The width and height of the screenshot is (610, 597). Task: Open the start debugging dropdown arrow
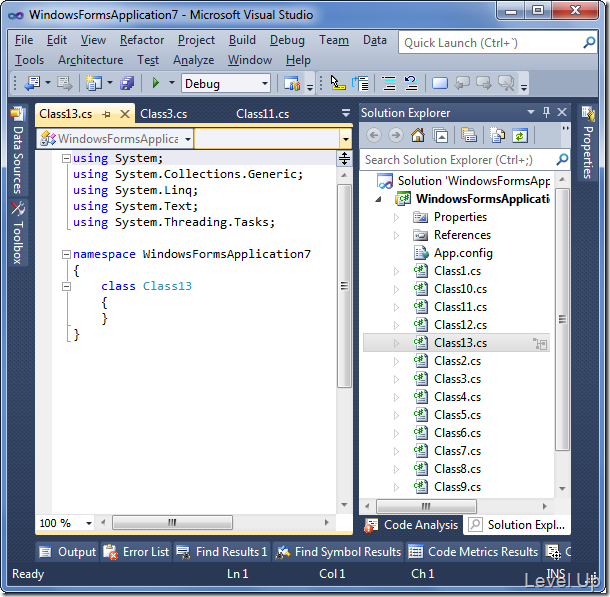pos(172,82)
